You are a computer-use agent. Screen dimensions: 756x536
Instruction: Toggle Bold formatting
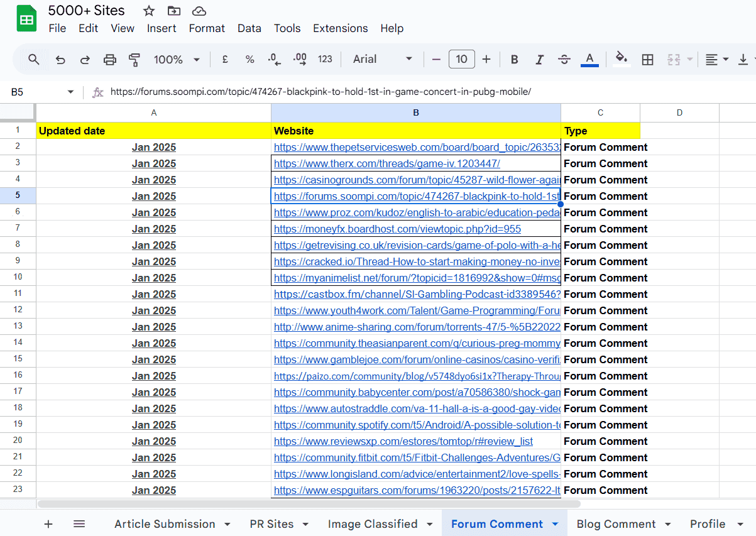(x=514, y=60)
